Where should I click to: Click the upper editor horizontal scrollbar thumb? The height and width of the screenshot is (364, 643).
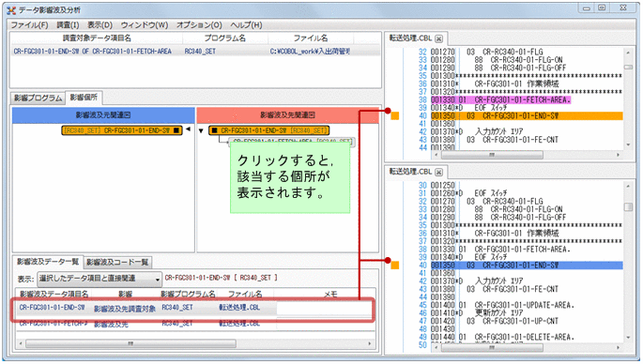[492, 155]
